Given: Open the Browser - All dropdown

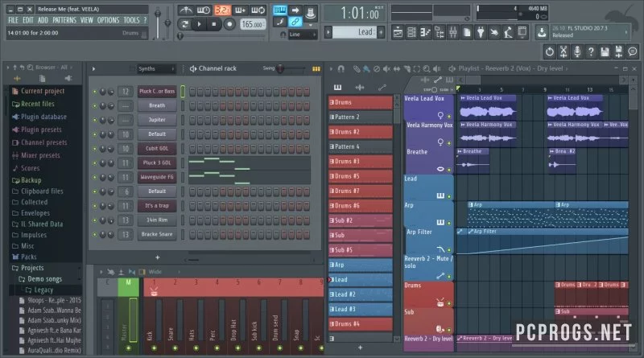Looking at the screenshot, I should point(53,67).
